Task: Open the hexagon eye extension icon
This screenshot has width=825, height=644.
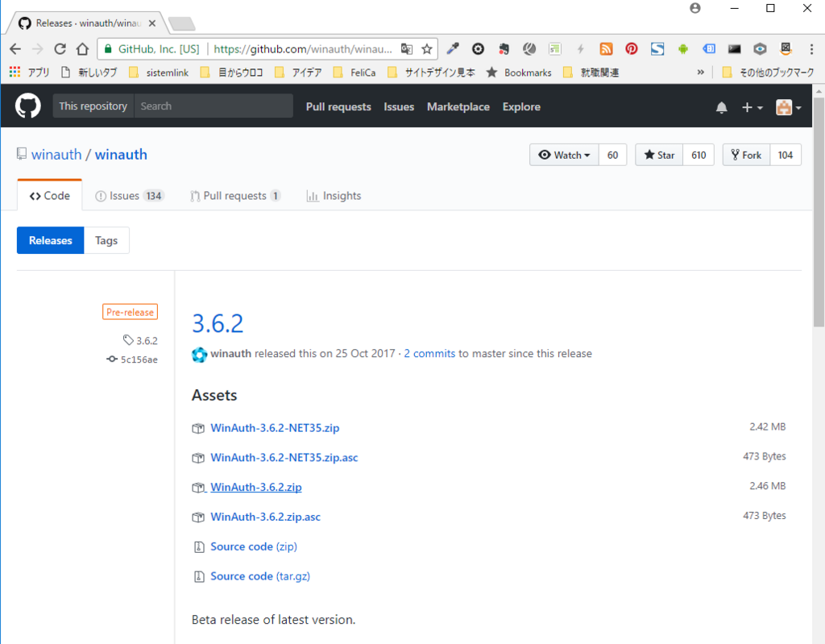Action: point(760,49)
